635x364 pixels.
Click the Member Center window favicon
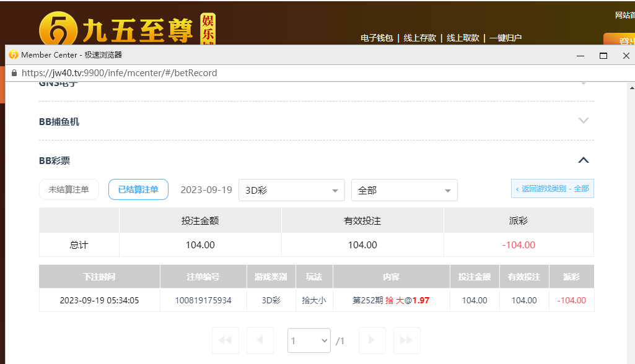tap(14, 54)
